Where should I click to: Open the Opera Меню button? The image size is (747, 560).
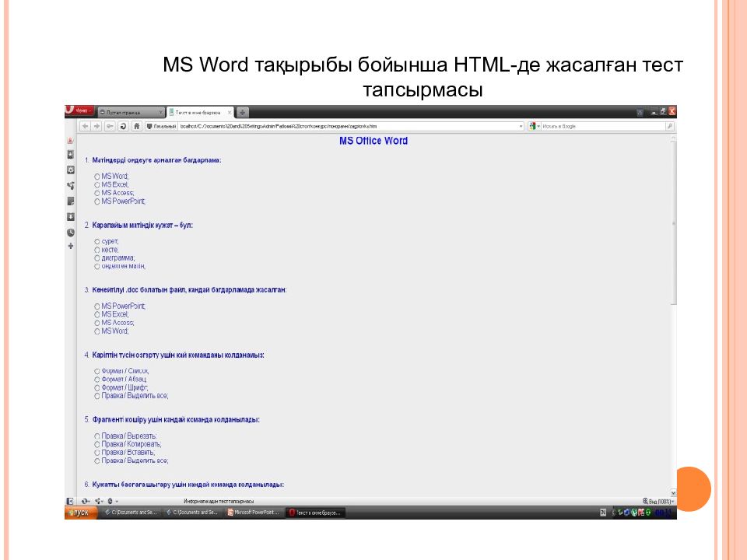pos(79,110)
